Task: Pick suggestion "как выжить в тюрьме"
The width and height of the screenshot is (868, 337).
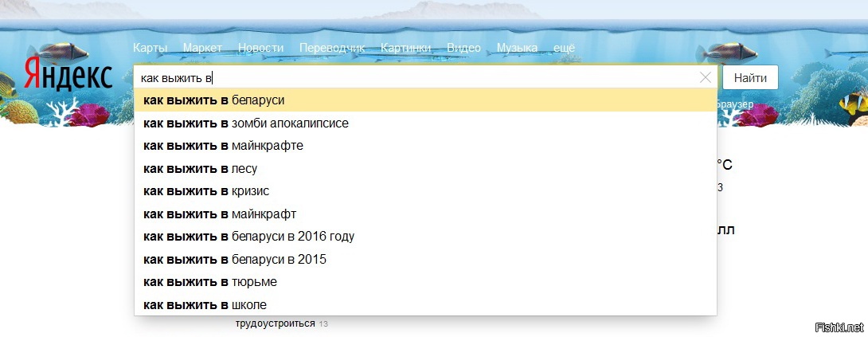Action: click(210, 282)
